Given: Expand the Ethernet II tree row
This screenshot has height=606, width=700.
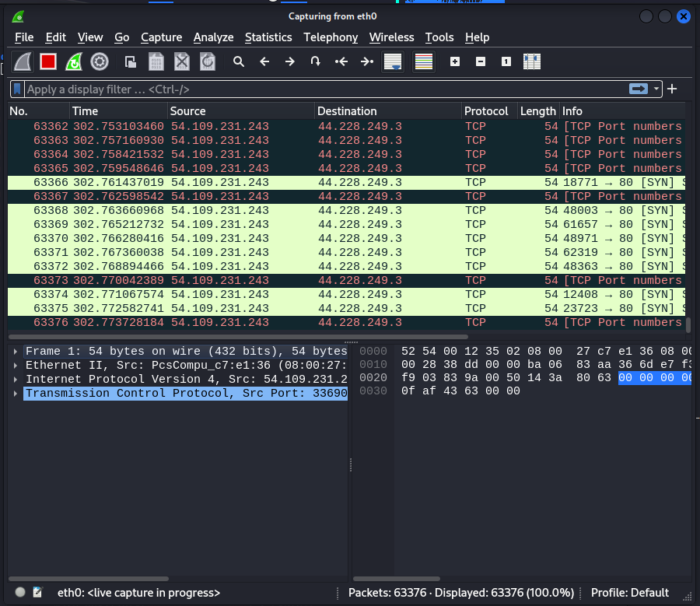Looking at the screenshot, I should tap(16, 366).
